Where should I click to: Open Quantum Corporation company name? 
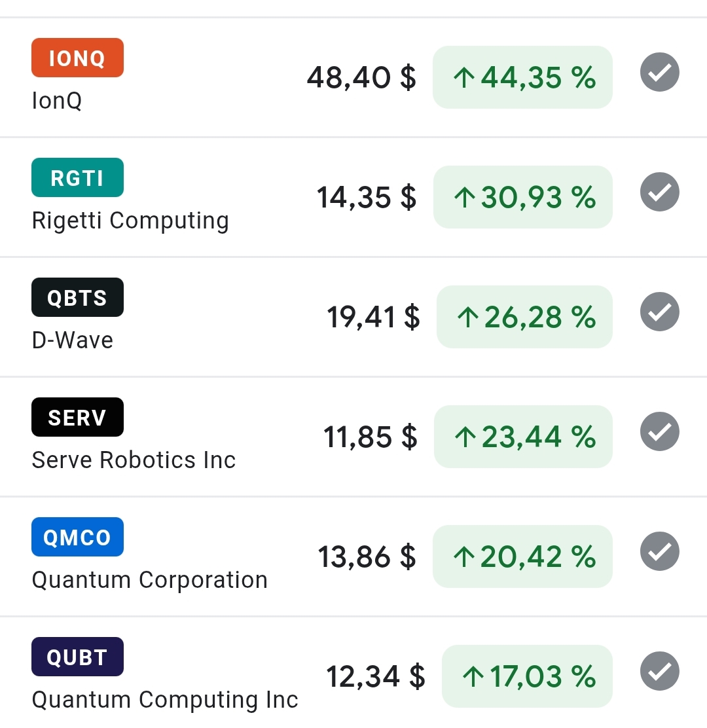[149, 580]
